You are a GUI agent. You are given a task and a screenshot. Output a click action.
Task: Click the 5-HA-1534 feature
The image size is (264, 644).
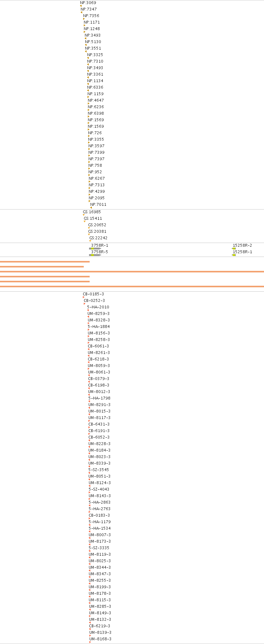[x=100, y=528]
